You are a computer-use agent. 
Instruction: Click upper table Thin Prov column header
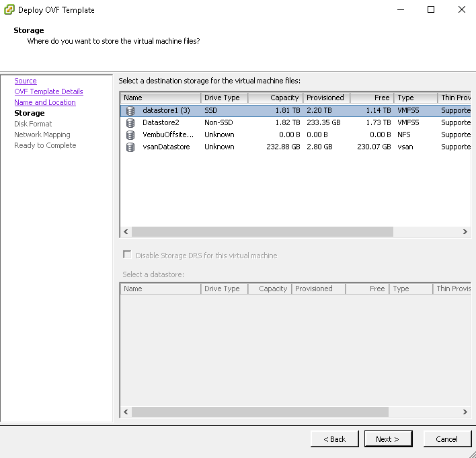point(454,98)
